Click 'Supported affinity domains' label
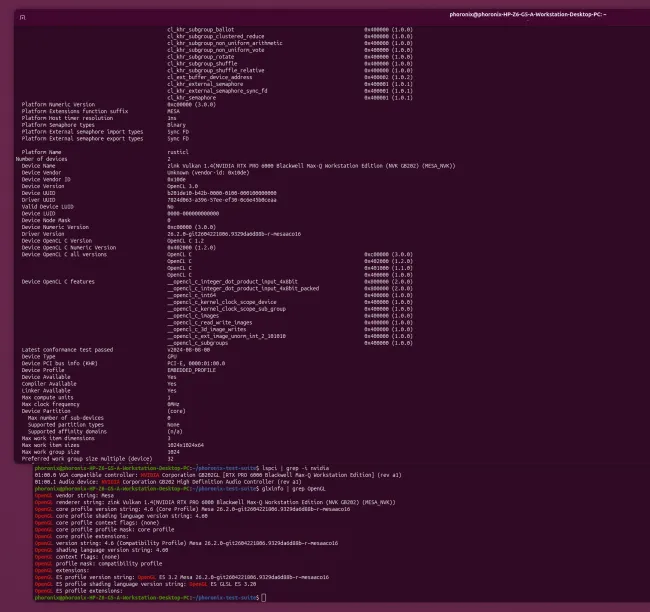This screenshot has width=650, height=612. click(x=67, y=432)
